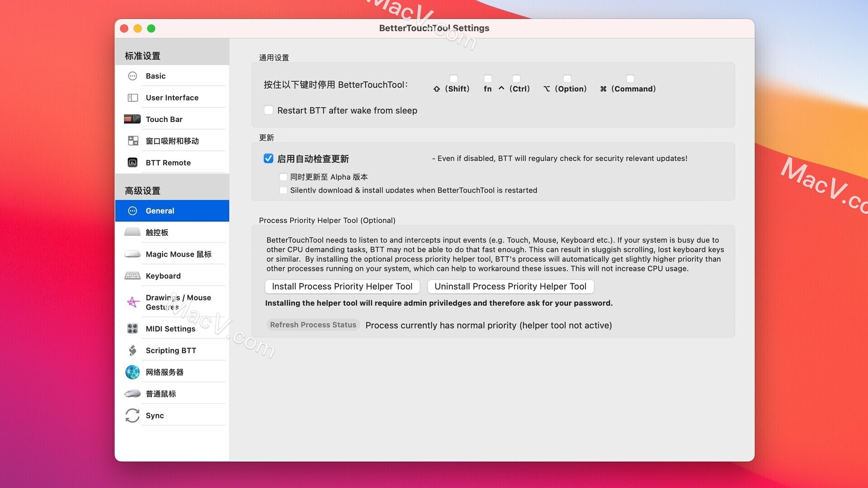Open Sync settings
Screen dimensions: 868x488
pos(172,415)
